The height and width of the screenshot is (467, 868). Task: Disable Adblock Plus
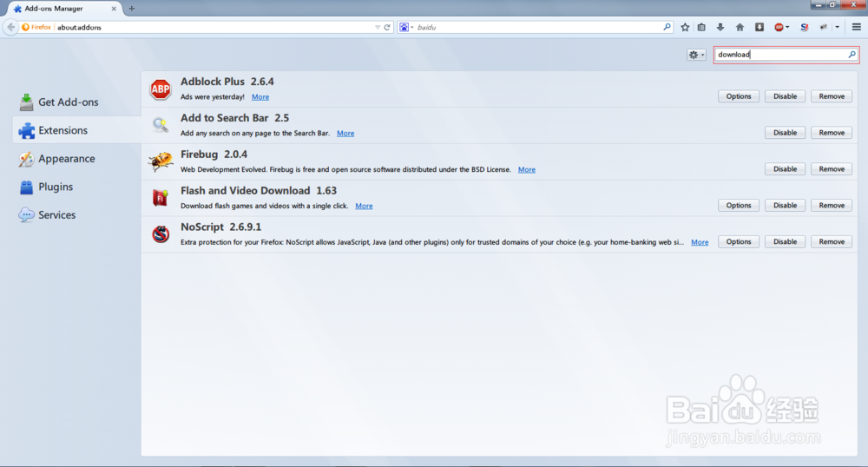point(785,96)
